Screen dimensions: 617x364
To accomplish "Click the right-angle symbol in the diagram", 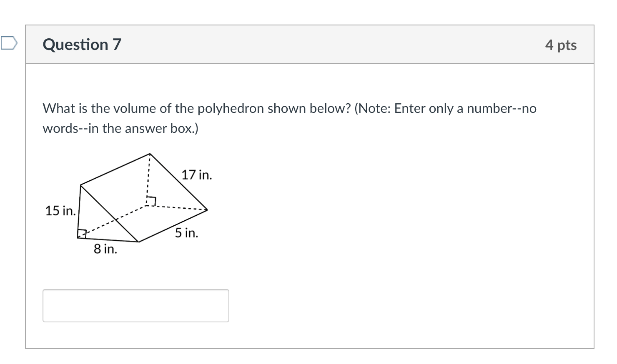I will click(x=151, y=201).
